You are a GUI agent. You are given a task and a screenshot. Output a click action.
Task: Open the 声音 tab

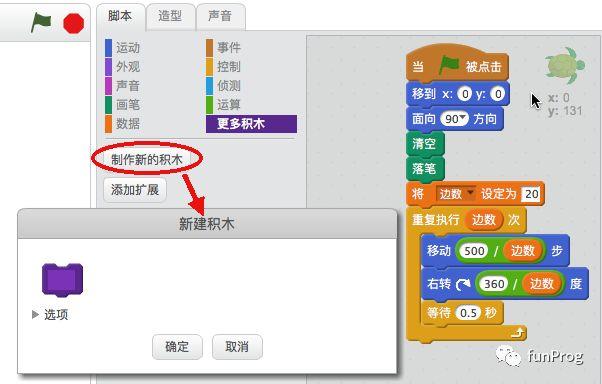[220, 16]
